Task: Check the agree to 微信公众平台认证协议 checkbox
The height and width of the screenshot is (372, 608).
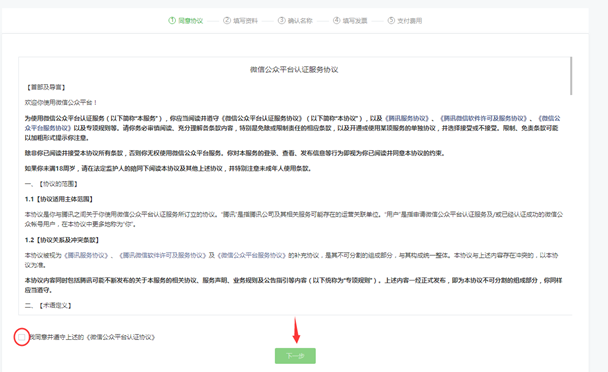Action: point(22,337)
